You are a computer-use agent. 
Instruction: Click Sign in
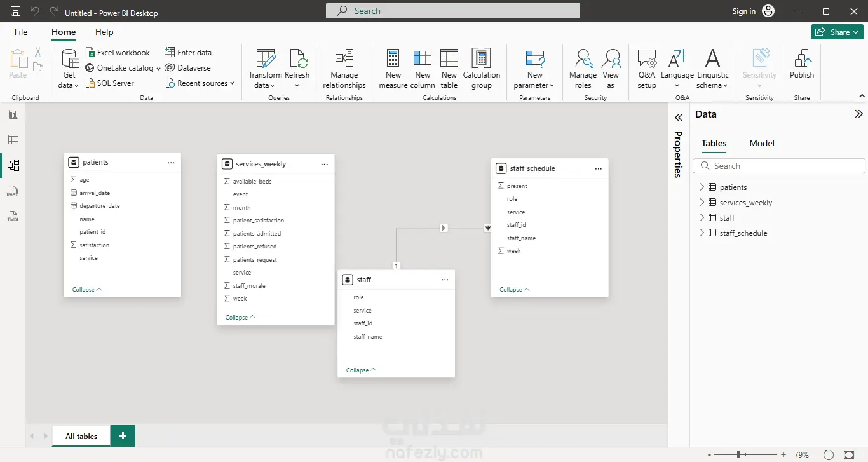(743, 11)
